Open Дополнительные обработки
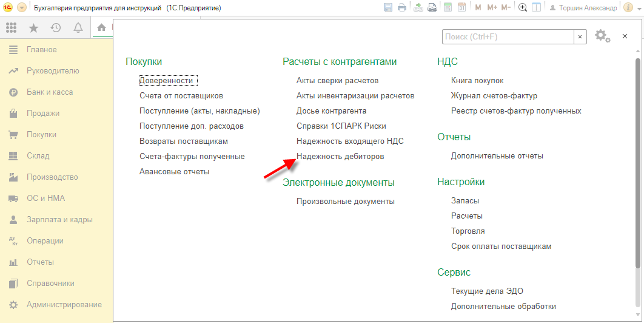 pyautogui.click(x=503, y=307)
